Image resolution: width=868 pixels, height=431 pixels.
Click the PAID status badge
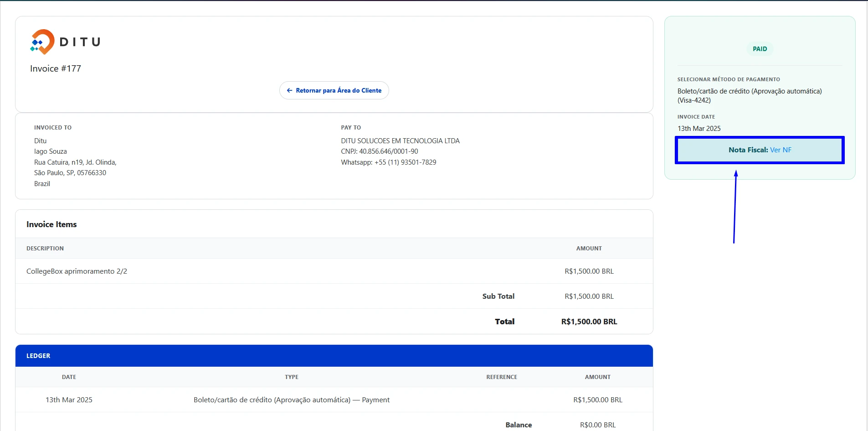[x=760, y=49]
